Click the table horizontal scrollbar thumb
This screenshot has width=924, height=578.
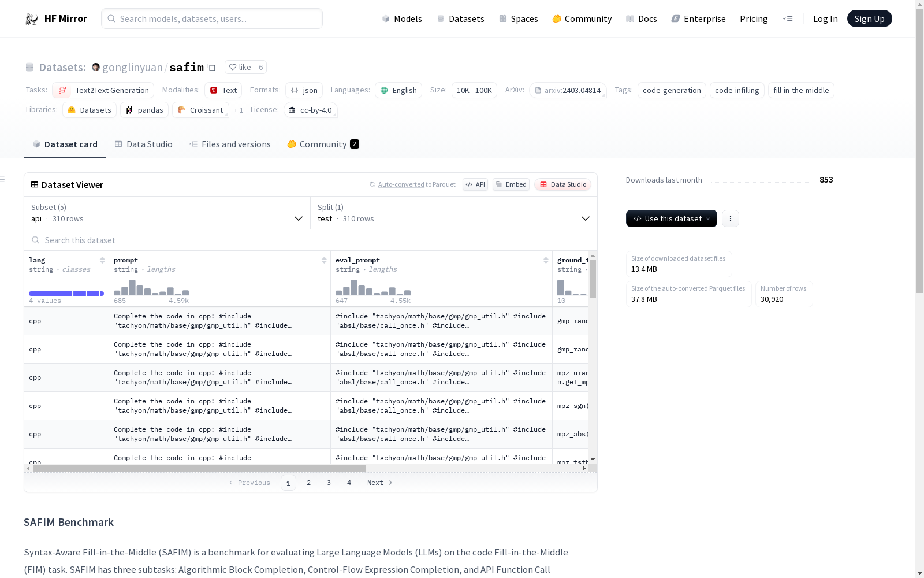click(x=199, y=468)
